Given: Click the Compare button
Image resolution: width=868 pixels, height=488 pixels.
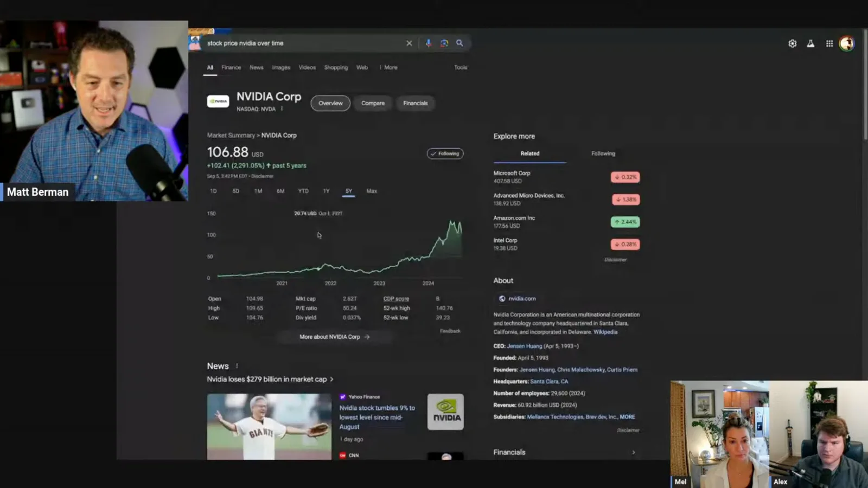Looking at the screenshot, I should pyautogui.click(x=373, y=104).
